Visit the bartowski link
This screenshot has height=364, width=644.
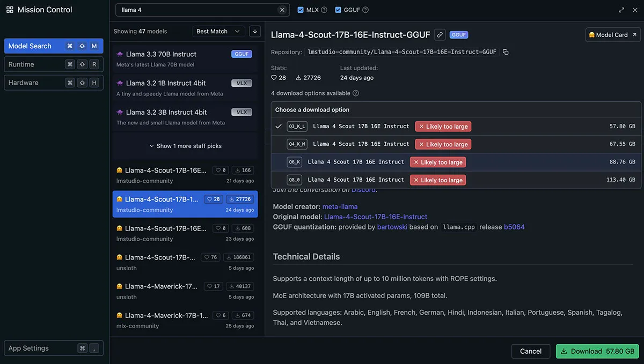pos(392,227)
